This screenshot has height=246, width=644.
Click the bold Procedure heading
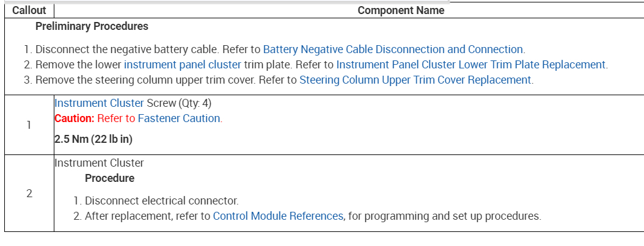click(x=109, y=178)
